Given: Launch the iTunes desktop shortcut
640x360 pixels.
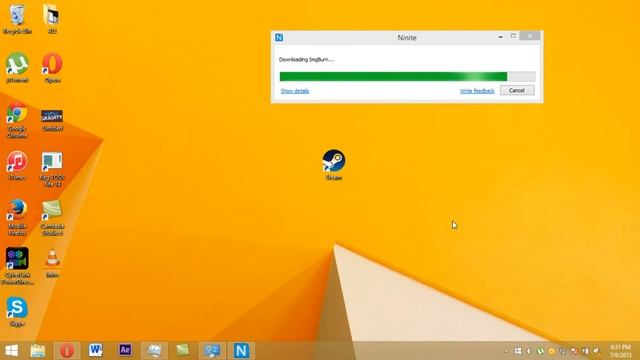Looking at the screenshot, I should (x=17, y=165).
